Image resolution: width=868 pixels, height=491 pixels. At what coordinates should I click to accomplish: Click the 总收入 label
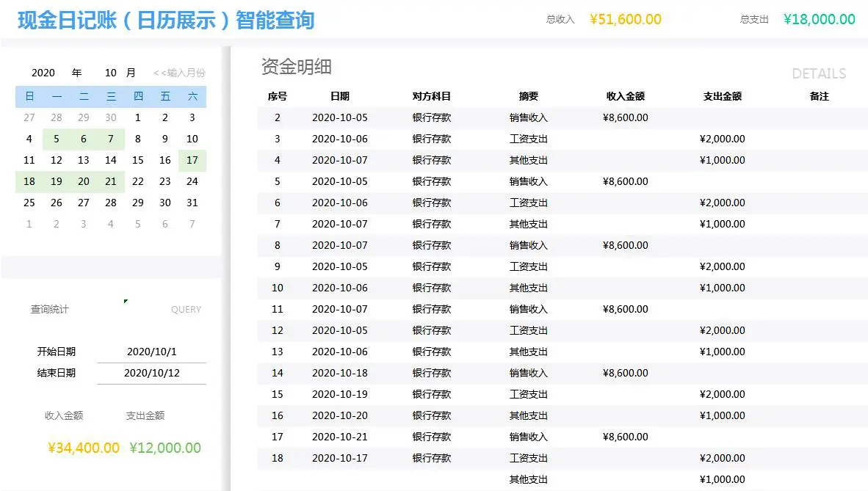pyautogui.click(x=560, y=19)
